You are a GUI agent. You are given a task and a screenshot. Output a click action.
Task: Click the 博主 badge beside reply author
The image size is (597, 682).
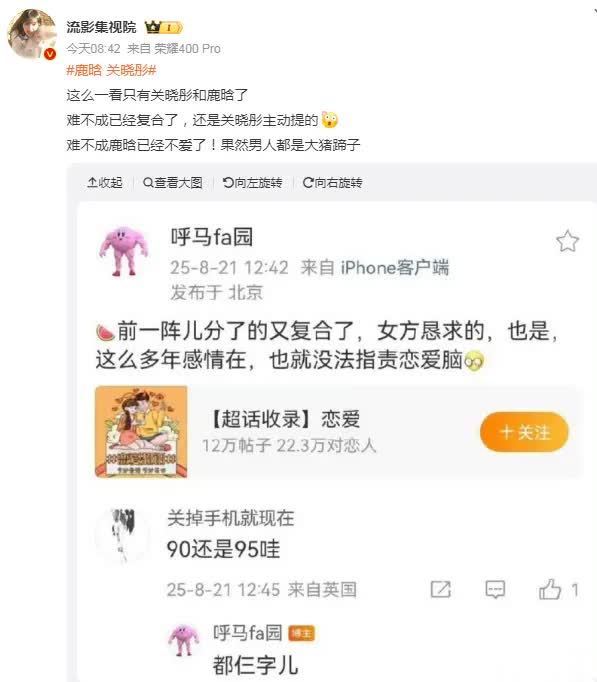(x=301, y=633)
